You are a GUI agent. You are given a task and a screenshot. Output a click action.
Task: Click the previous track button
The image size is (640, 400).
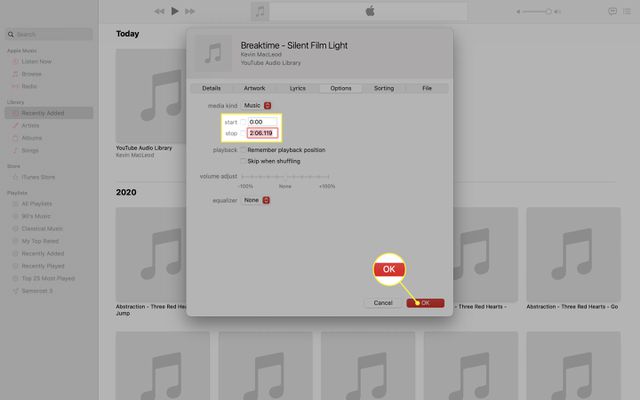coord(159,11)
